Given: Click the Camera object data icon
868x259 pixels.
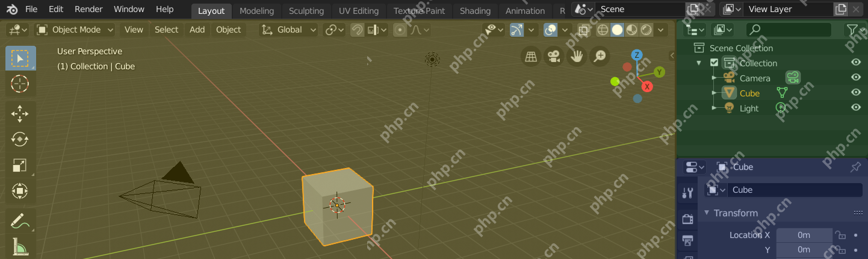Looking at the screenshot, I should coord(793,77).
